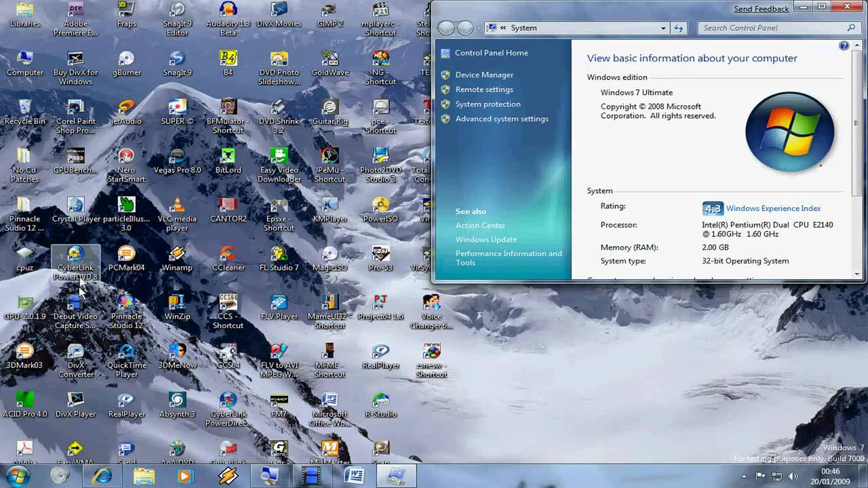Screen dimensions: 868x488
Task: Open Performance Information and Tools link
Action: [509, 258]
